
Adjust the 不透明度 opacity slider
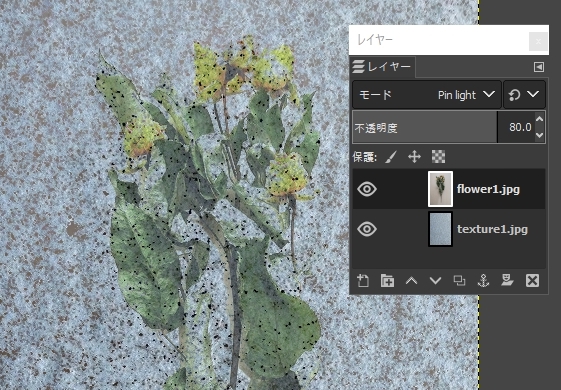[425, 127]
